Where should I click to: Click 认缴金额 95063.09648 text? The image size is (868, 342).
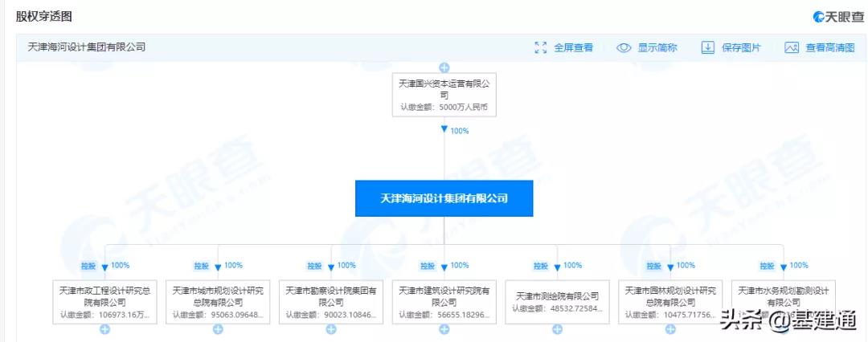[218, 315]
